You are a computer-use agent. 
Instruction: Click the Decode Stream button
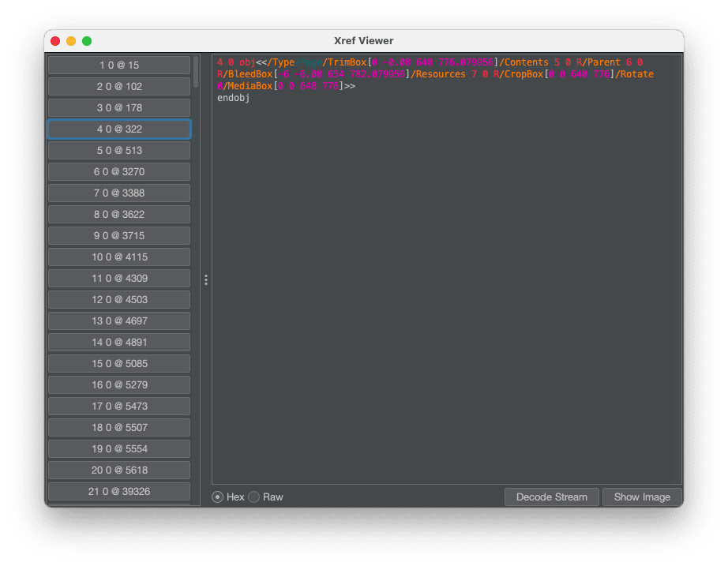(551, 497)
